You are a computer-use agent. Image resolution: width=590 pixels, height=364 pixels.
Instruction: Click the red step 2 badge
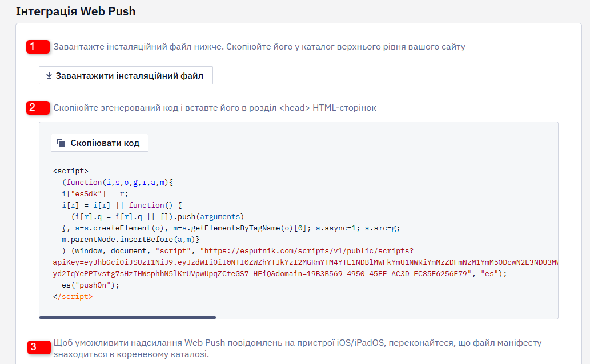pos(38,107)
